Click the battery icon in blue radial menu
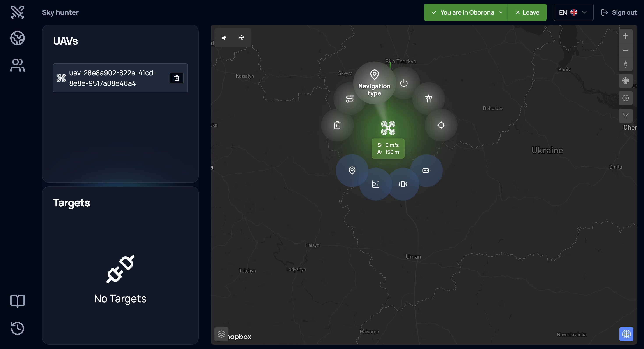644x349 pixels. coord(426,170)
